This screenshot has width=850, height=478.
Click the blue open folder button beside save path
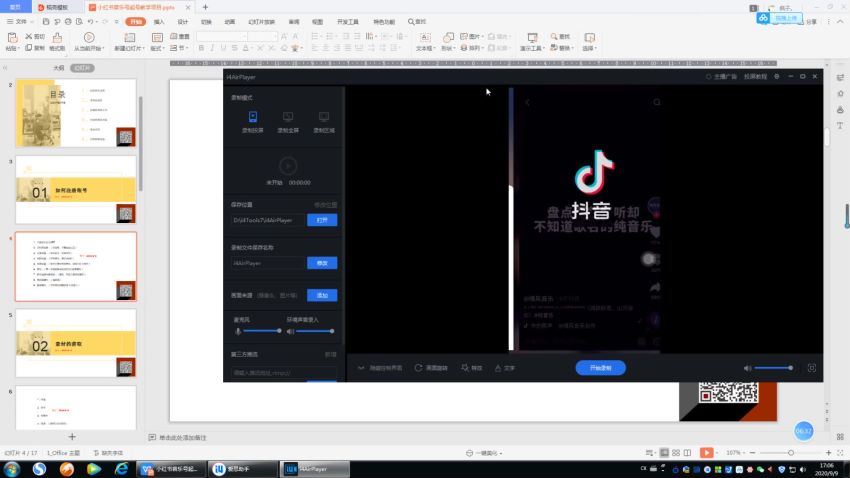pyautogui.click(x=322, y=220)
